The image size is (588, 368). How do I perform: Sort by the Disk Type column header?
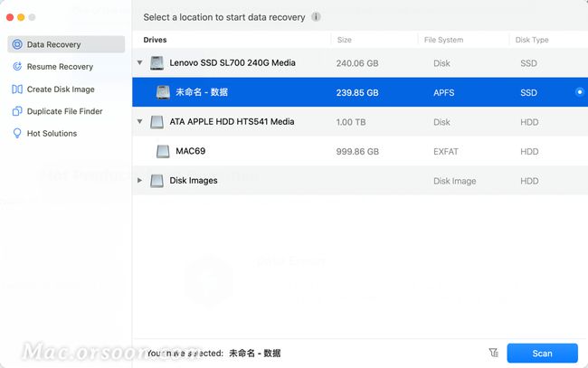click(x=532, y=40)
